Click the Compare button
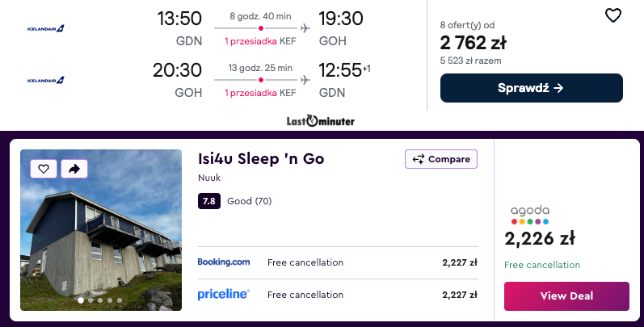The image size is (644, 327). (x=441, y=159)
